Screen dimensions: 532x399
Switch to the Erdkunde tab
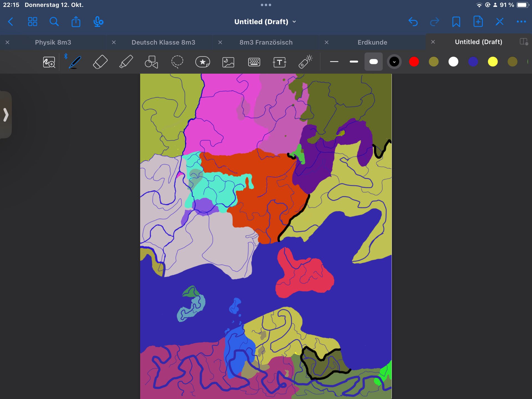pos(372,42)
